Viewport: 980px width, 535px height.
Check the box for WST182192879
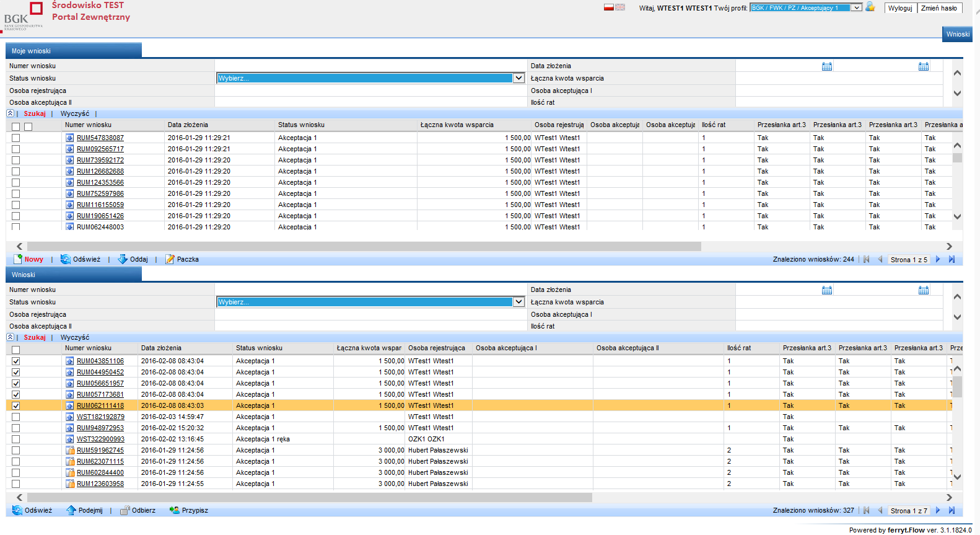point(15,417)
